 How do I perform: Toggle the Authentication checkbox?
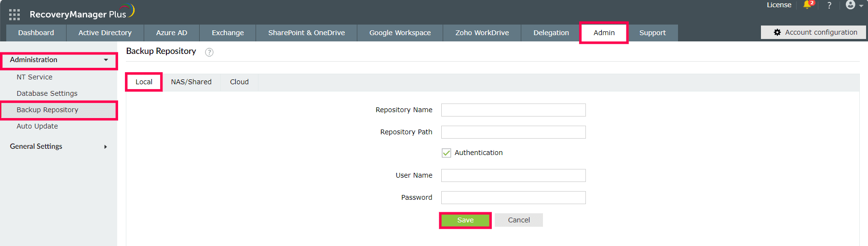pos(446,153)
